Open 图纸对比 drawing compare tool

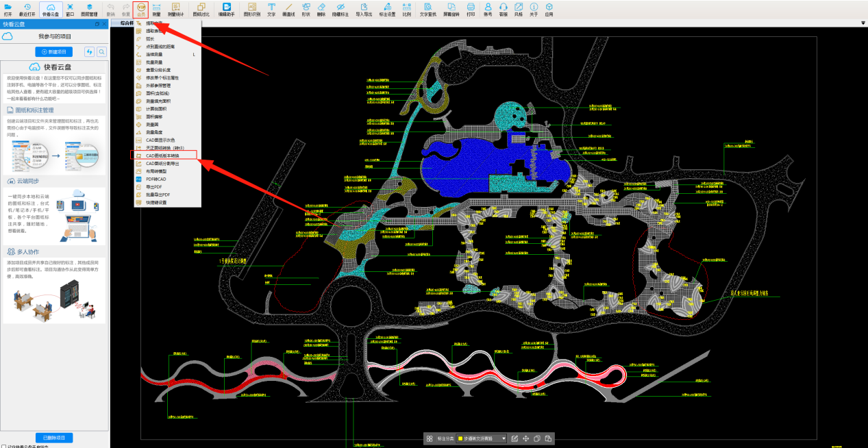(201, 9)
